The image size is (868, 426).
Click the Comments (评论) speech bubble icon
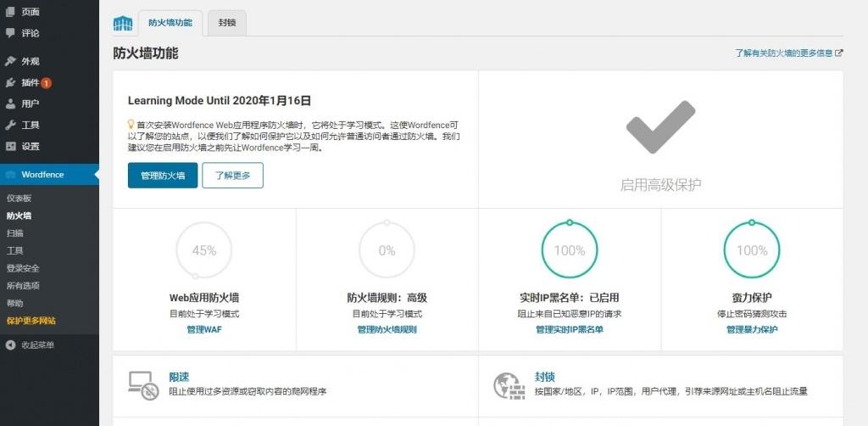coord(10,33)
